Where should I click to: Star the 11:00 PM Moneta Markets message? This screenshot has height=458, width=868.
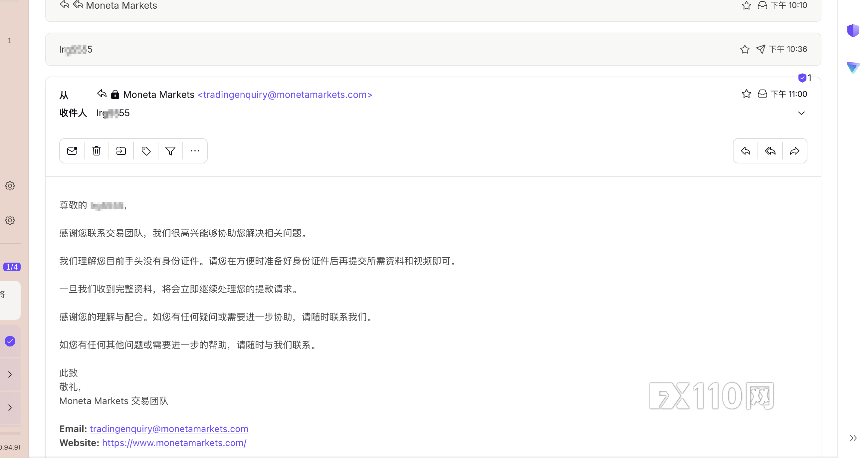click(x=747, y=94)
